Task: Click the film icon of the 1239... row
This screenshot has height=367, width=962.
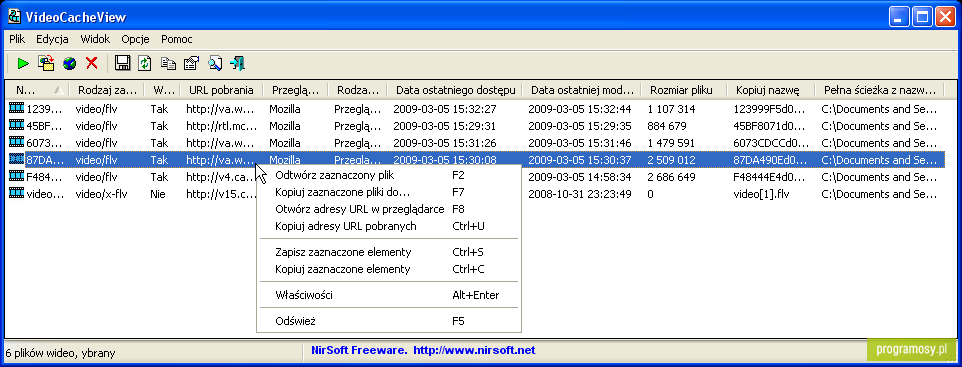Action: (17, 109)
